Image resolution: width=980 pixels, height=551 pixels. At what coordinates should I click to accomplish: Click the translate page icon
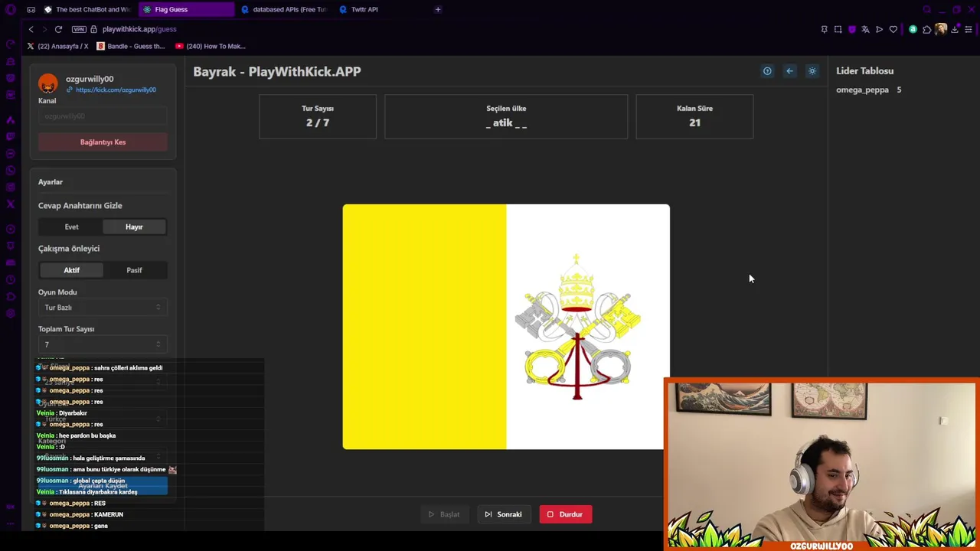[x=865, y=29]
